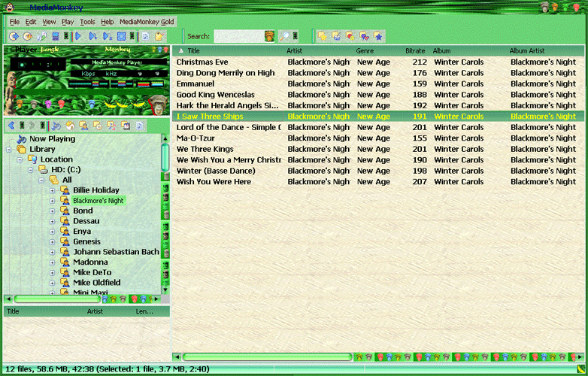The height and width of the screenshot is (376, 588).
Task: Open the Tools menu
Action: click(87, 22)
